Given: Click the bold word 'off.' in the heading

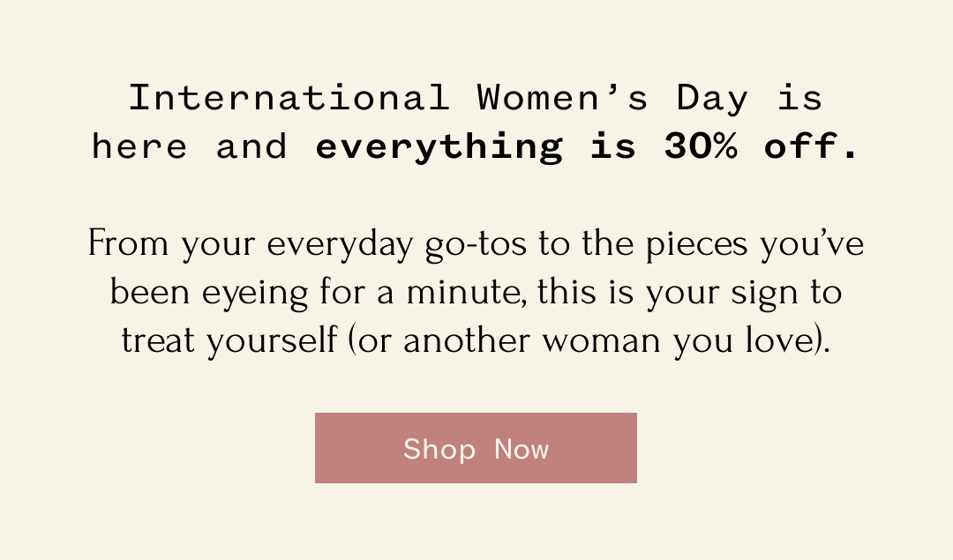Looking at the screenshot, I should point(812,147).
